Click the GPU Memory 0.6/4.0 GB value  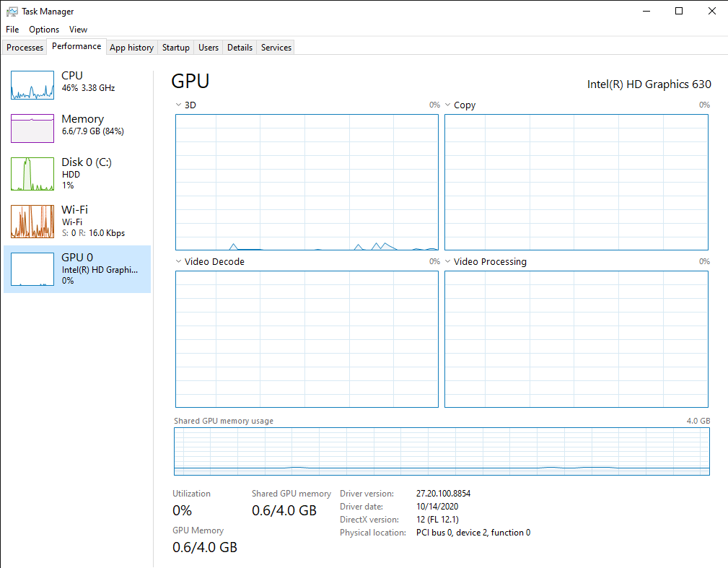(x=205, y=547)
